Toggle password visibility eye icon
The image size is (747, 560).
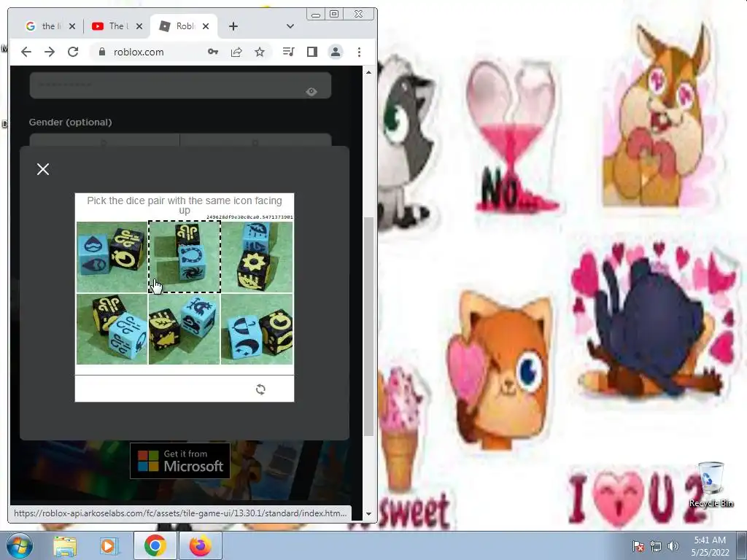(x=311, y=91)
